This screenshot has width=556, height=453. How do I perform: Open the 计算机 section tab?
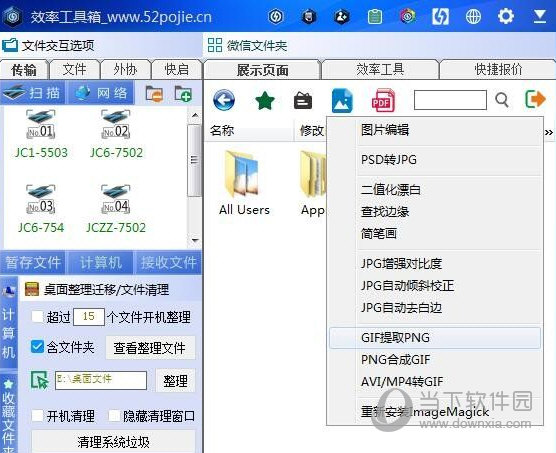click(x=101, y=263)
